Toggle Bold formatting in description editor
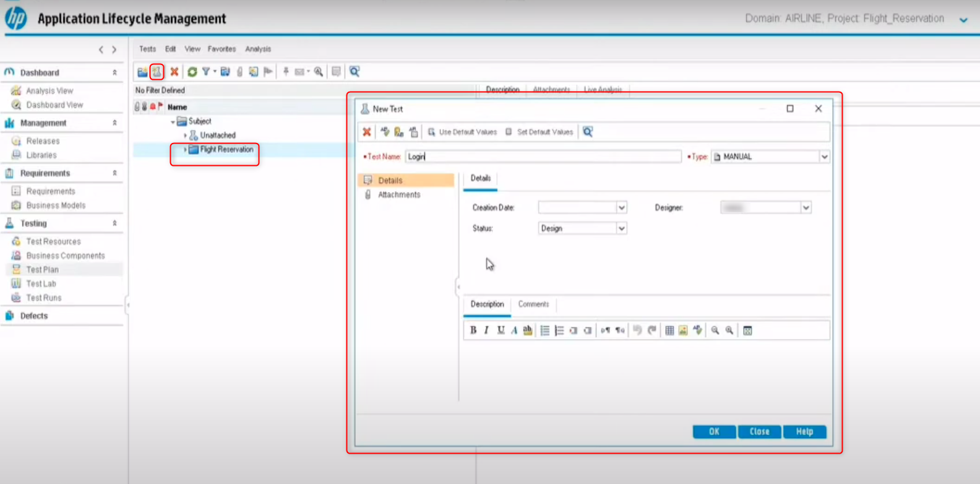Screen dimensions: 980x484 (473, 331)
